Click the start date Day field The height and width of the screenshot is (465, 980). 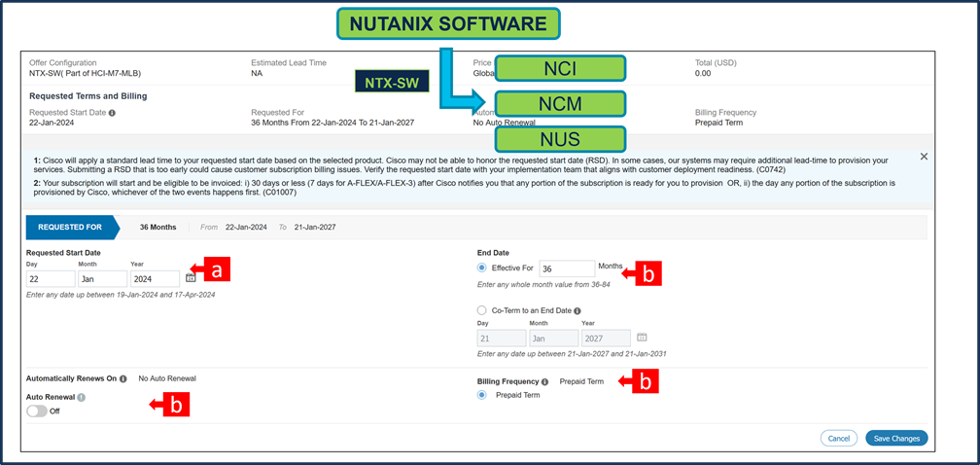pos(51,279)
